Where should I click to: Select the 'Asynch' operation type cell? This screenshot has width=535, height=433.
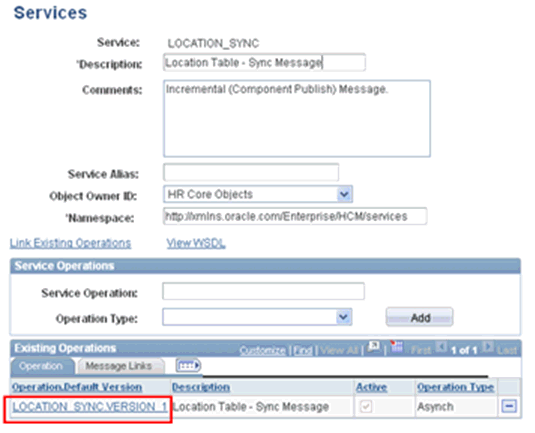coord(436,407)
